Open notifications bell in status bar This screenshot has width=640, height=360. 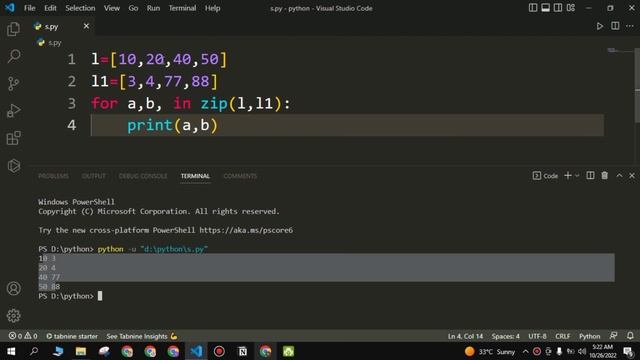pos(630,336)
